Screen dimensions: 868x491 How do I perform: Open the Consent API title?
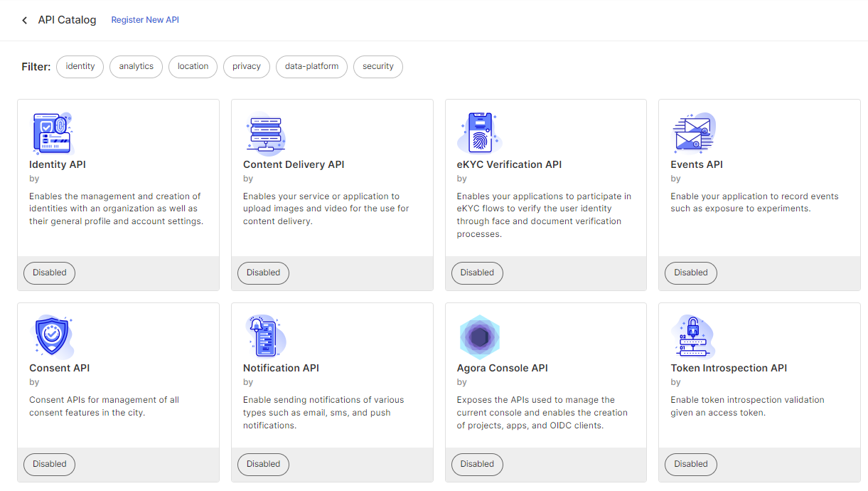pyautogui.click(x=59, y=368)
